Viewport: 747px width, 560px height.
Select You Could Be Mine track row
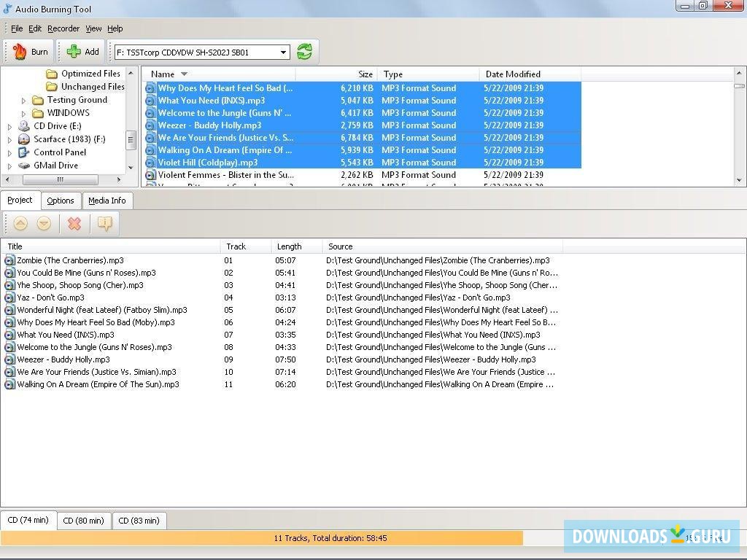coord(281,273)
